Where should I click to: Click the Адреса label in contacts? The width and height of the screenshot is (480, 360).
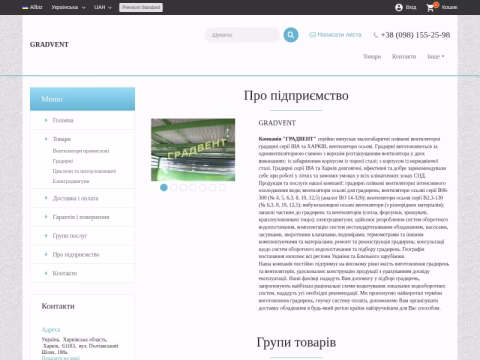pyautogui.click(x=51, y=330)
